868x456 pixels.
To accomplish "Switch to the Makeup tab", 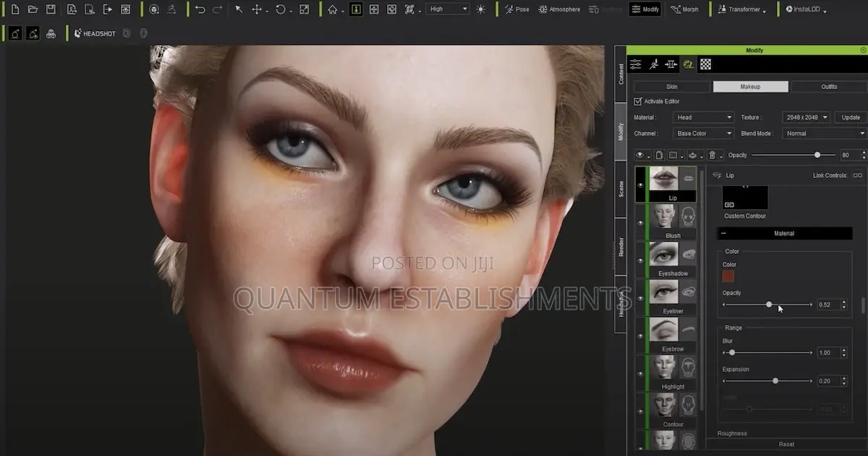I will click(x=750, y=86).
